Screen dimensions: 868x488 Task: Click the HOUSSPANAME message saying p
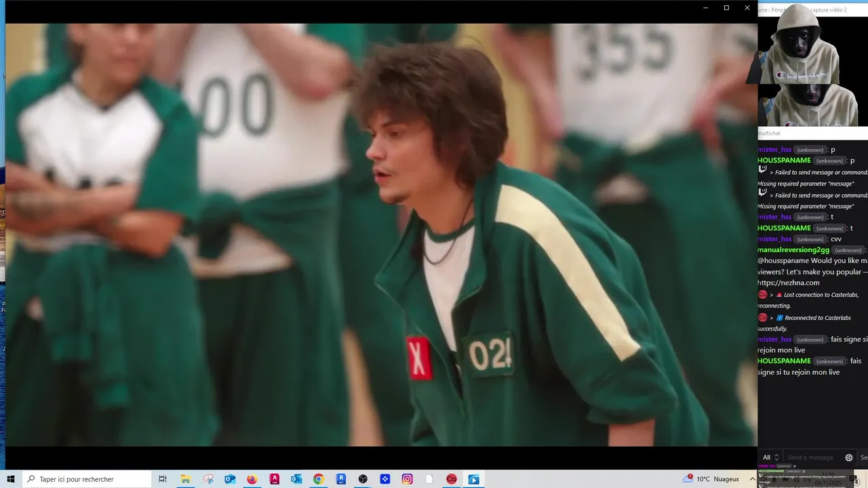(x=806, y=161)
